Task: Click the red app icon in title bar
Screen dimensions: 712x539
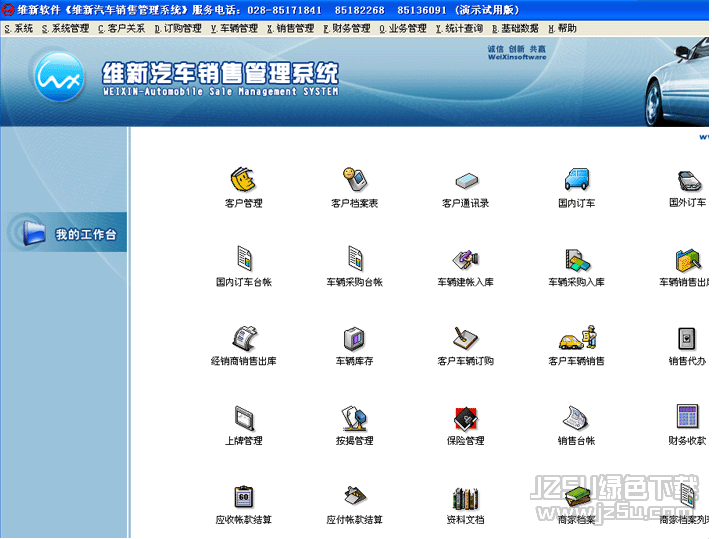Action: [x=8, y=9]
